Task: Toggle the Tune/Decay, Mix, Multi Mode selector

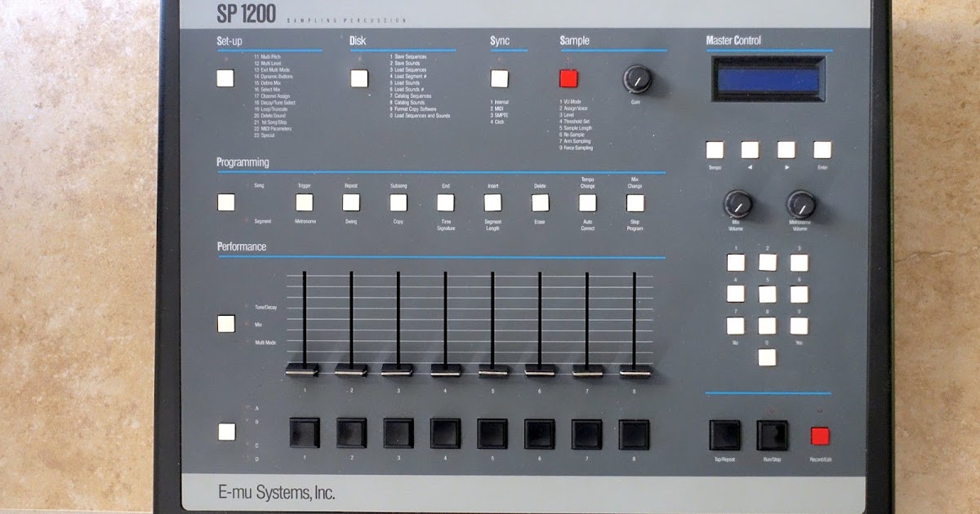Action: [226, 323]
